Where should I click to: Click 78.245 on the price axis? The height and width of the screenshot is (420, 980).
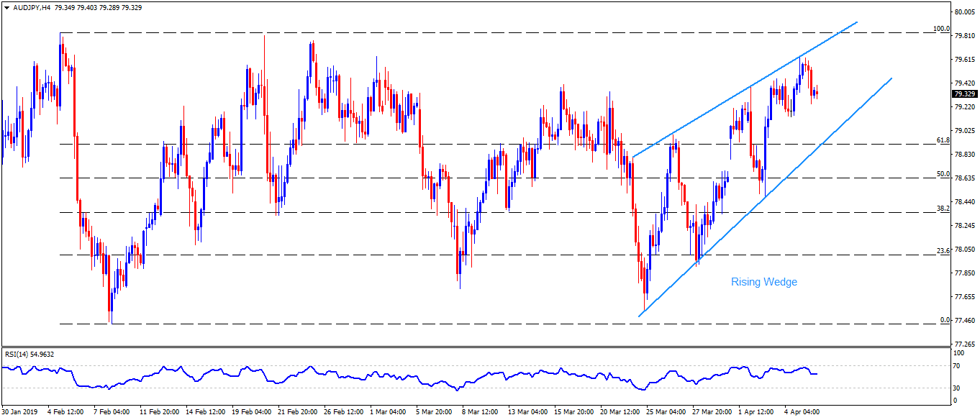pos(965,225)
